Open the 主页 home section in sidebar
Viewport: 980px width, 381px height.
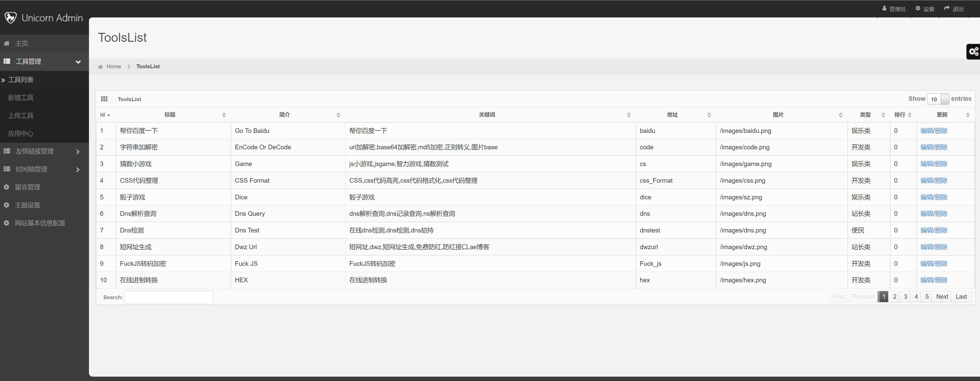pos(22,43)
